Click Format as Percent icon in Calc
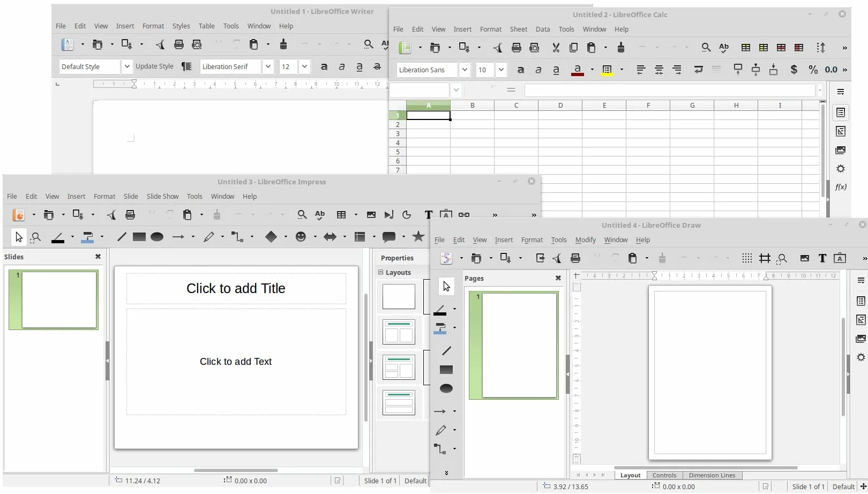The width and height of the screenshot is (868, 494). point(813,70)
